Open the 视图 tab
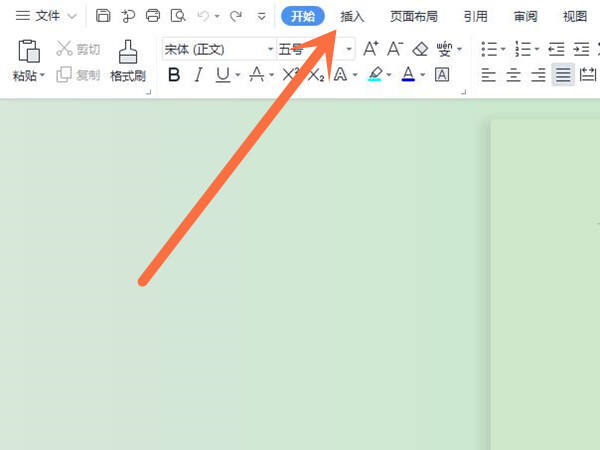The image size is (600, 450). pos(575,16)
